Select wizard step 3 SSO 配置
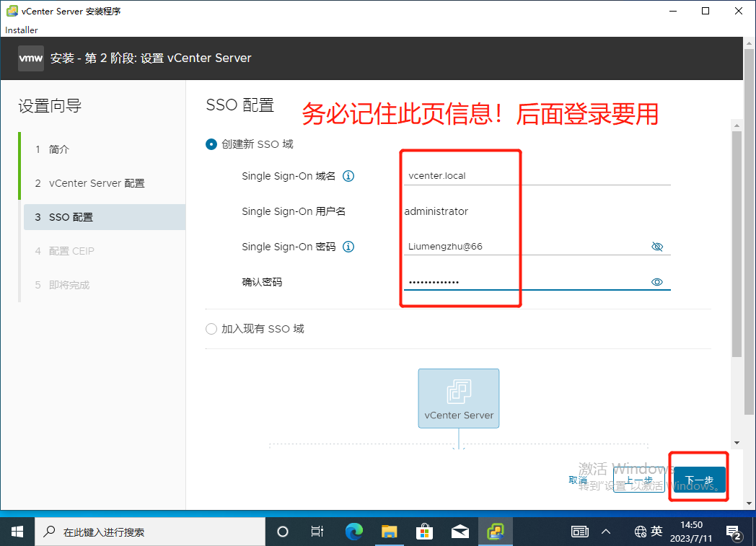Image resolution: width=756 pixels, height=546 pixels. click(x=104, y=217)
